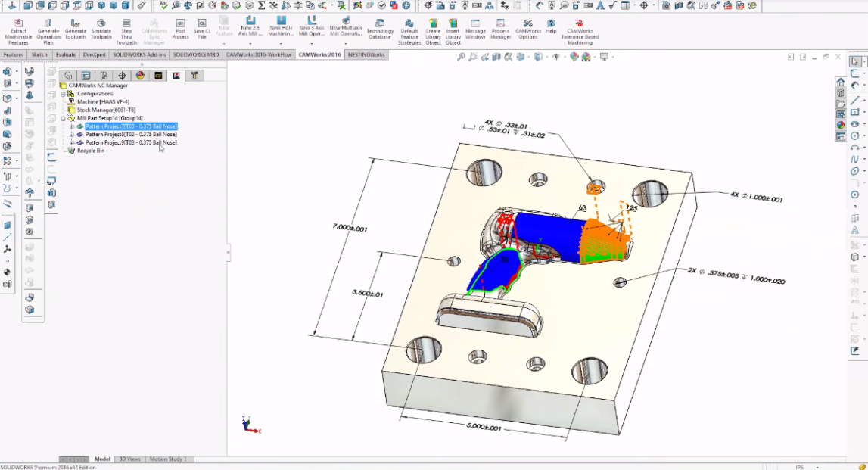The image size is (868, 470).
Task: Open the 3D Views bottom tab
Action: click(x=130, y=459)
